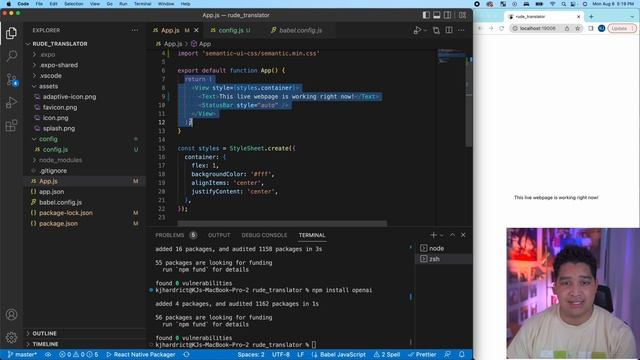
Task: Open Customize Layout icon
Action: [462, 15]
